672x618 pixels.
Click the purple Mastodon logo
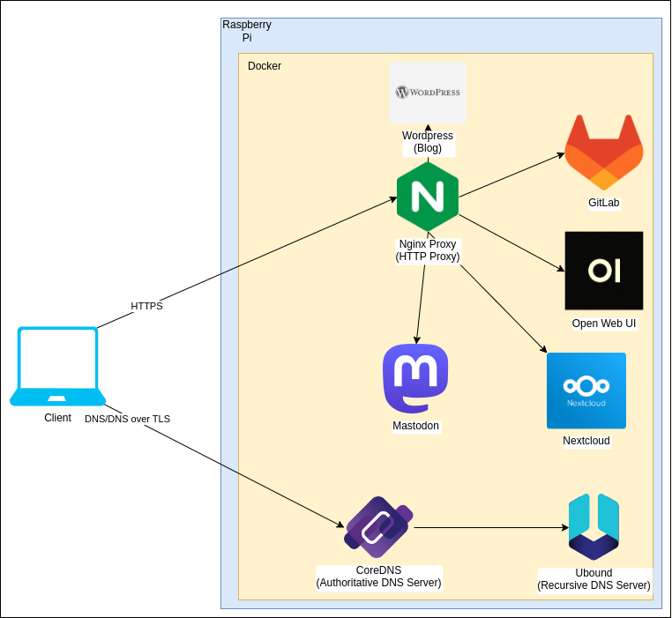[x=415, y=378]
